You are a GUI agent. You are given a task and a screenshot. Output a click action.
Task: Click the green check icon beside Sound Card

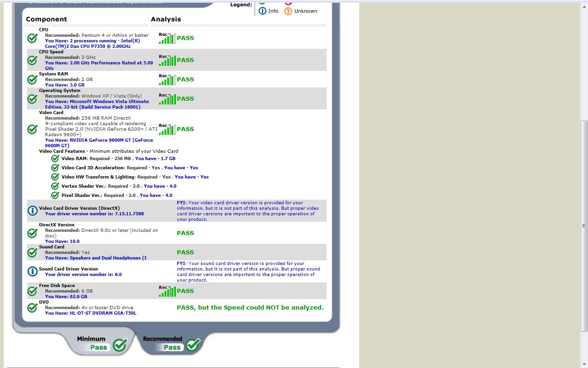(32, 253)
